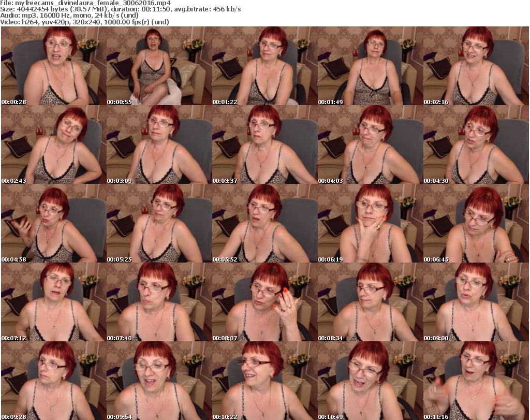Select the frame stamped 00:06:45

[476, 224]
